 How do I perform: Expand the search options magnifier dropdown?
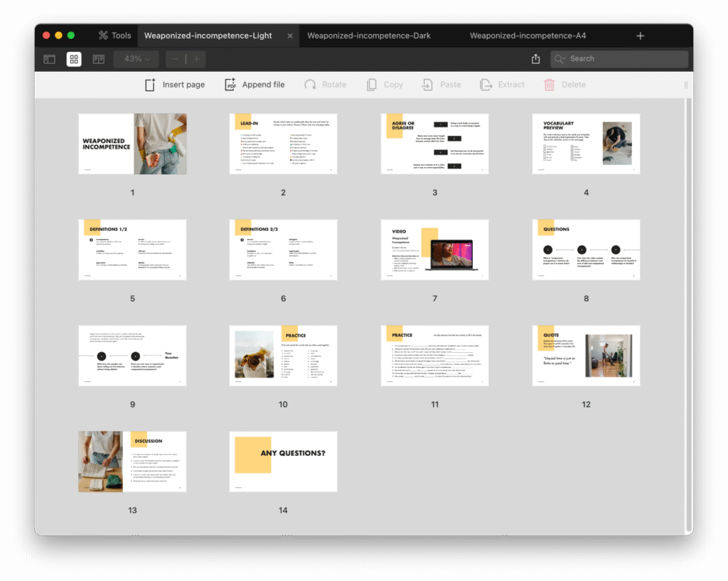click(x=560, y=59)
